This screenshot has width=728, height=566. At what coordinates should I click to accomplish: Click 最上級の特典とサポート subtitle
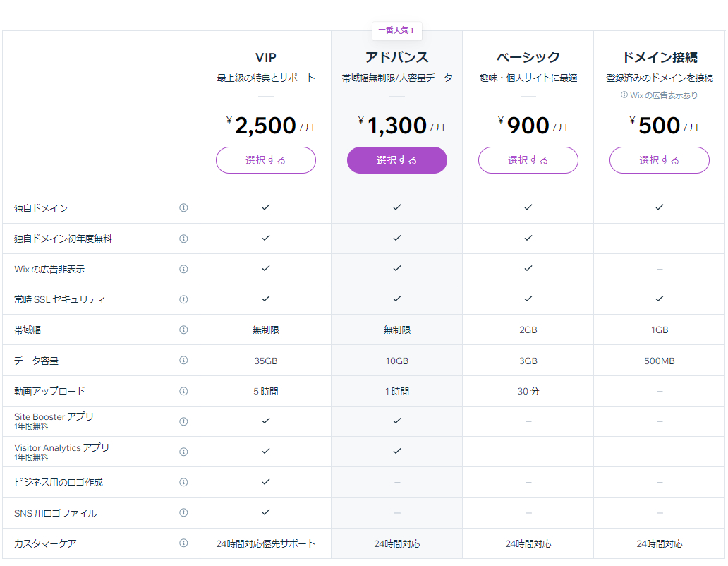pos(265,78)
